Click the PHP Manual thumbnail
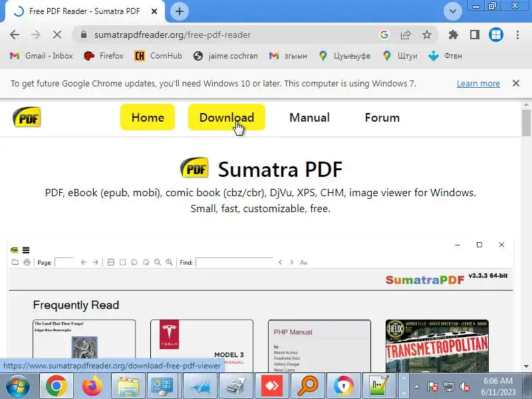The image size is (532, 399). pos(319,345)
